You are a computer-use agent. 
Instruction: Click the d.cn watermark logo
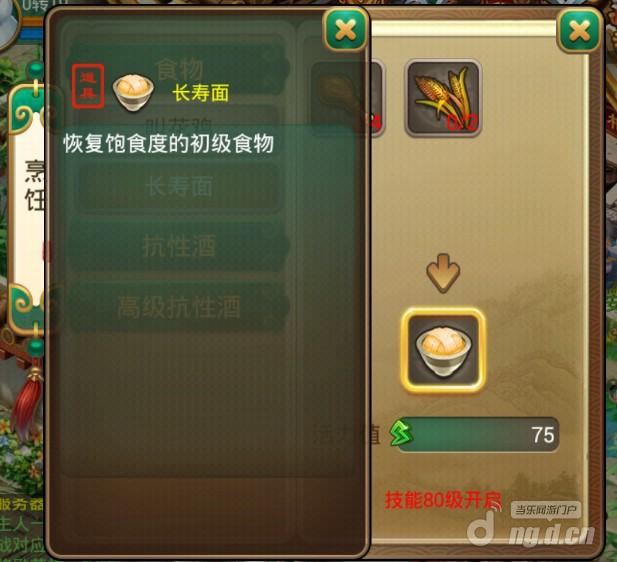pyautogui.click(x=531, y=531)
